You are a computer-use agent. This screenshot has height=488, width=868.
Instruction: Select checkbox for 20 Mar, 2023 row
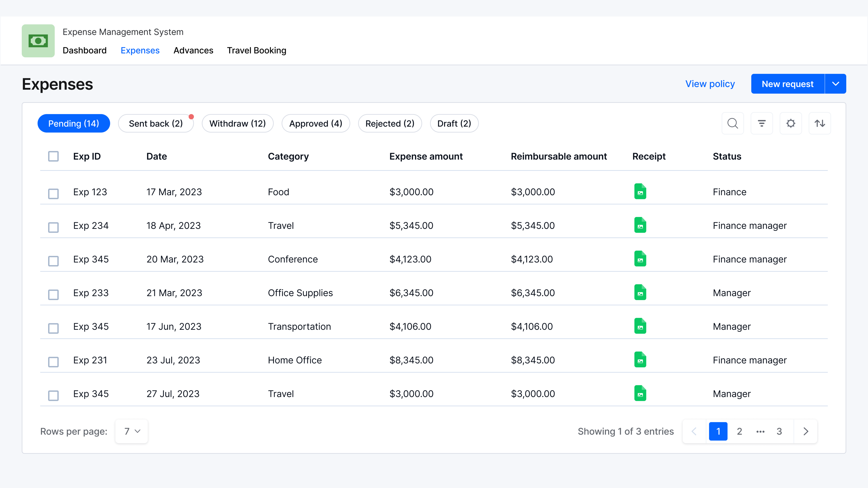(x=53, y=261)
